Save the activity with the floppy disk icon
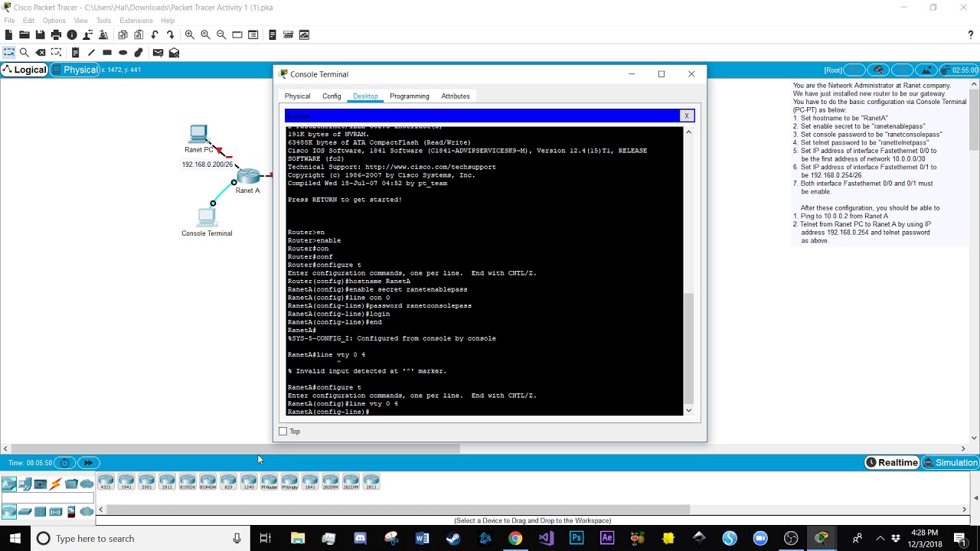 [40, 34]
